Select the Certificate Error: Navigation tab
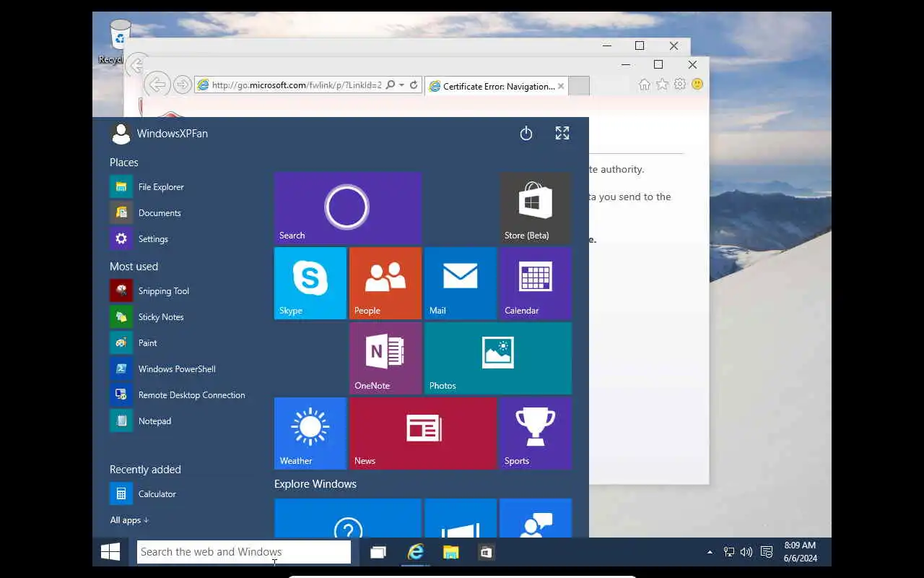Screen dimensions: 924x578 [497, 86]
